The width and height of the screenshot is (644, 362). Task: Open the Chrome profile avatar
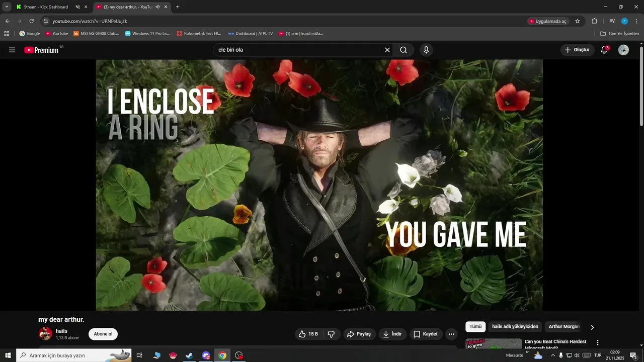[x=624, y=21]
